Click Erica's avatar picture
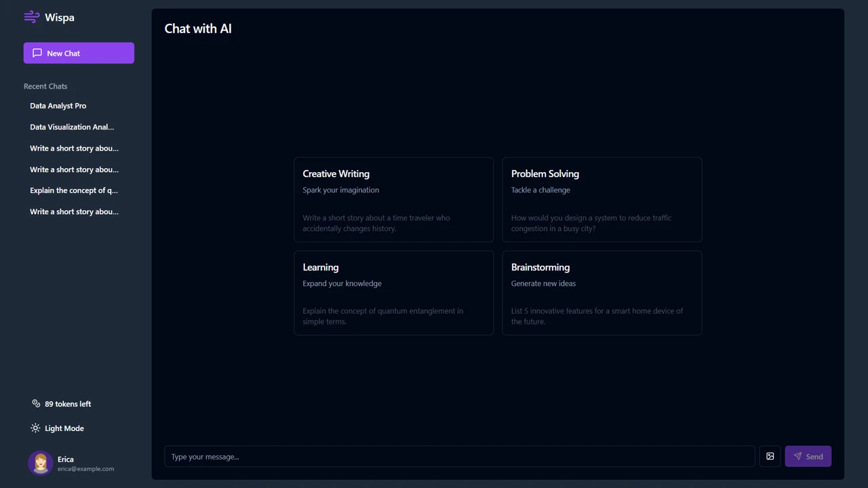This screenshot has width=868, height=488. 41,463
